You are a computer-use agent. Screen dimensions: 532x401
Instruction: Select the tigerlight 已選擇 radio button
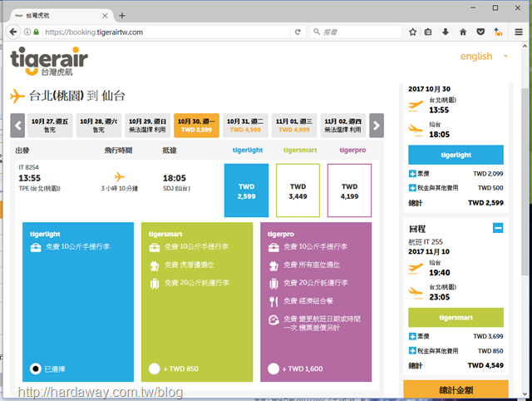[36, 369]
